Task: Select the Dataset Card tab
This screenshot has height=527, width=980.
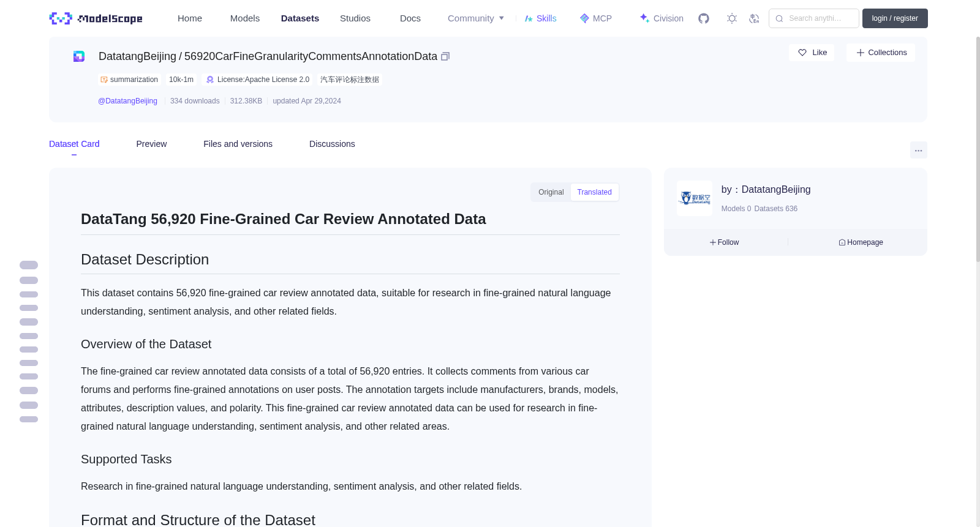Action: click(x=74, y=144)
